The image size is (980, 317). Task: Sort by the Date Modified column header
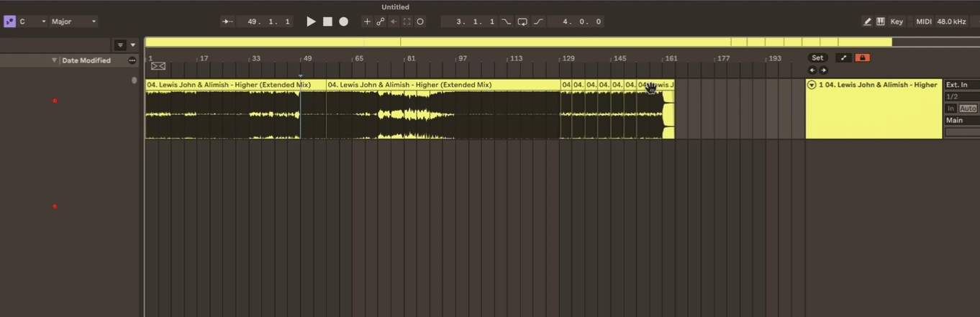coord(86,60)
